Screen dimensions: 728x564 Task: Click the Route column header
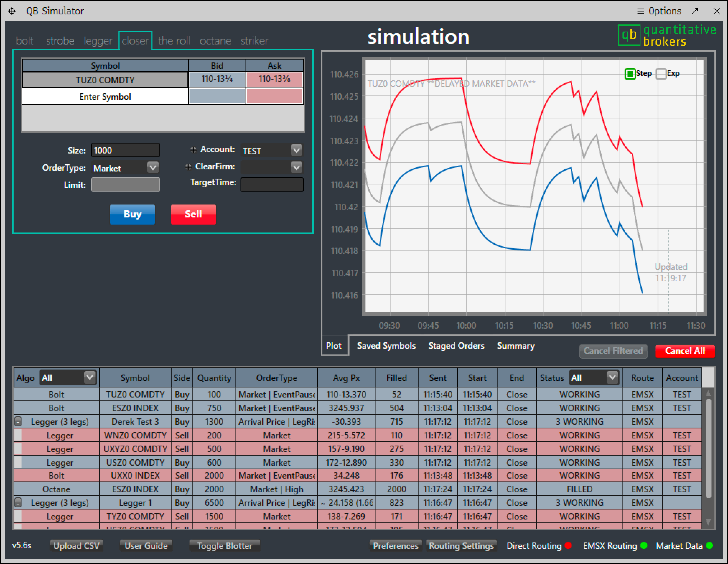643,378
